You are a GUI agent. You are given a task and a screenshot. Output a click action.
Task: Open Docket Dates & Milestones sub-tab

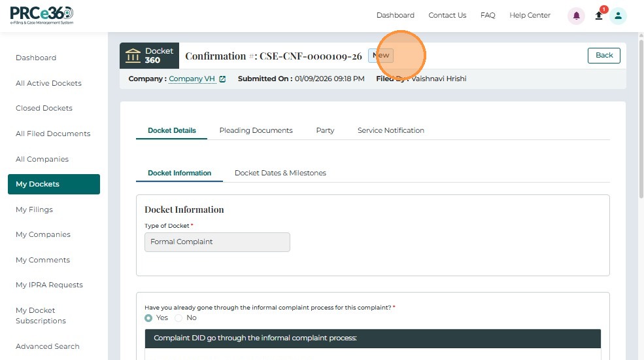(280, 173)
